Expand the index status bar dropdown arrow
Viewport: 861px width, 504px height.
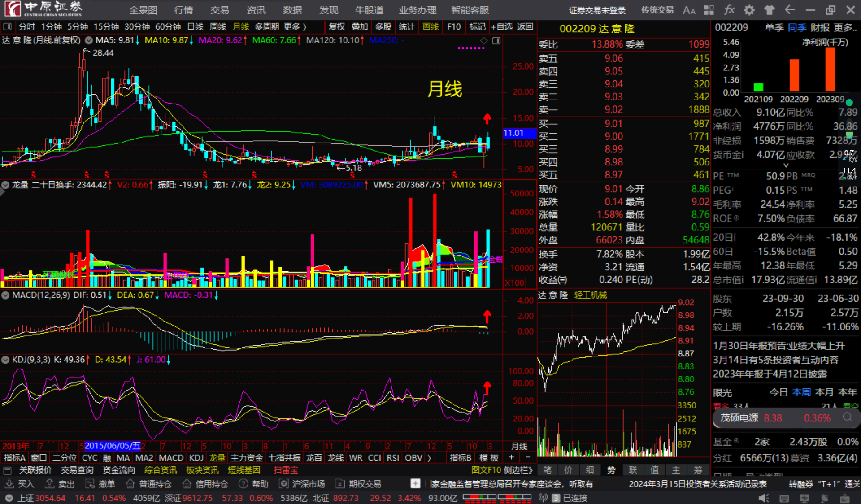click(9, 498)
